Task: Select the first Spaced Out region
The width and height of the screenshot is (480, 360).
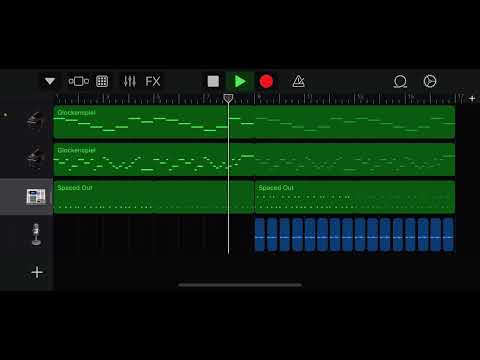Action: (154, 197)
